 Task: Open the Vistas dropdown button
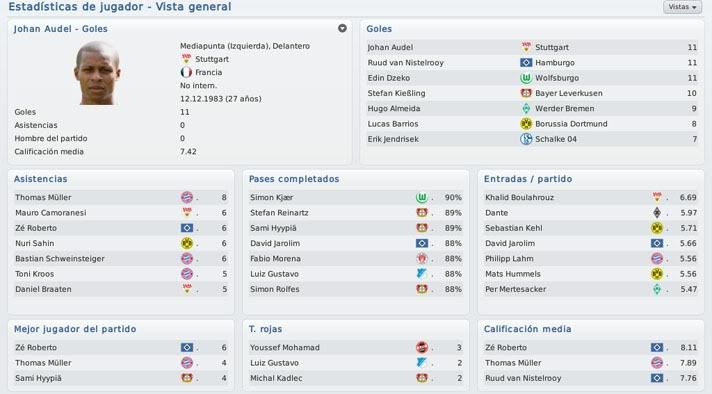(682, 7)
